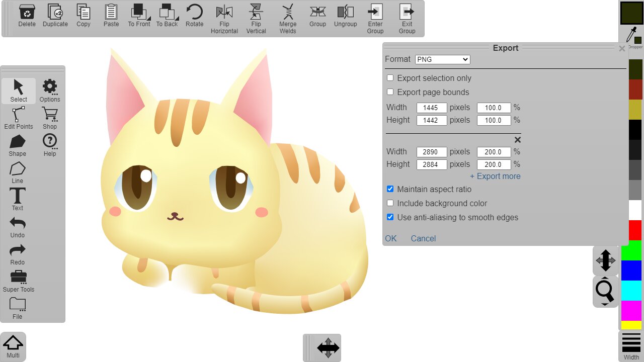Choose the Shape tool
The width and height of the screenshot is (644, 362).
18,145
